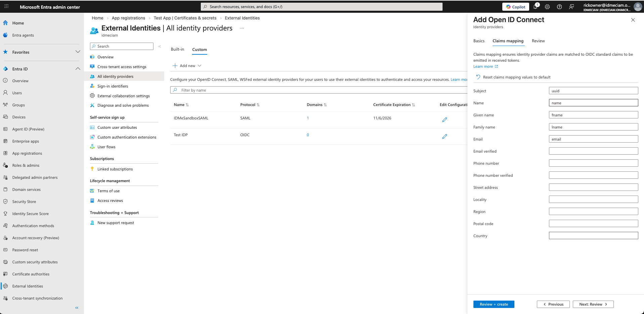The width and height of the screenshot is (644, 314).
Task: Open the settings gear in header
Action: point(547,7)
